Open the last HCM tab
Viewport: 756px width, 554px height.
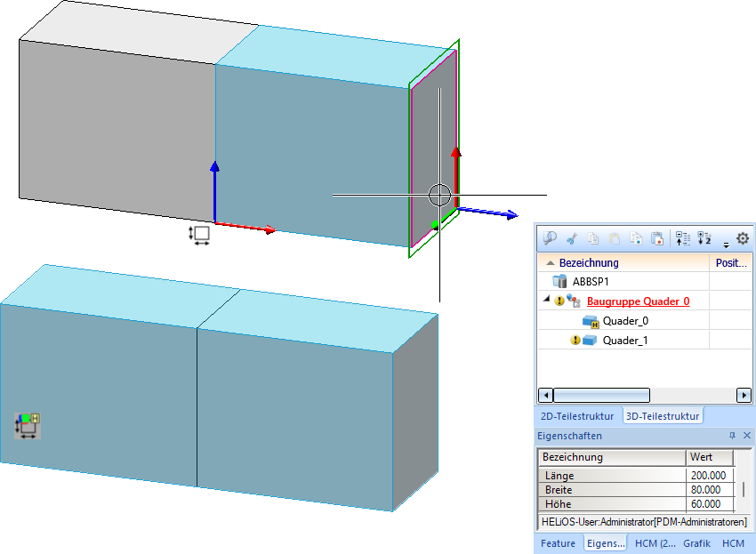pyautogui.click(x=733, y=543)
